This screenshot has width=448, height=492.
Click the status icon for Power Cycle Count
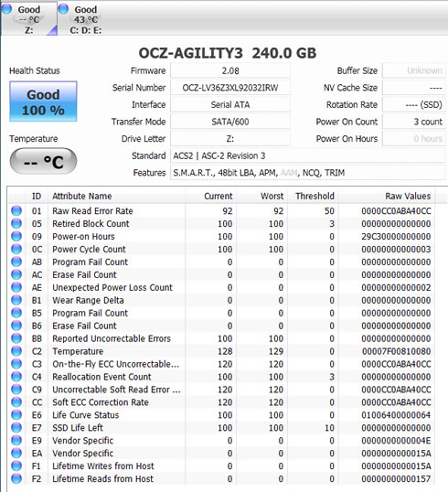click(16, 249)
